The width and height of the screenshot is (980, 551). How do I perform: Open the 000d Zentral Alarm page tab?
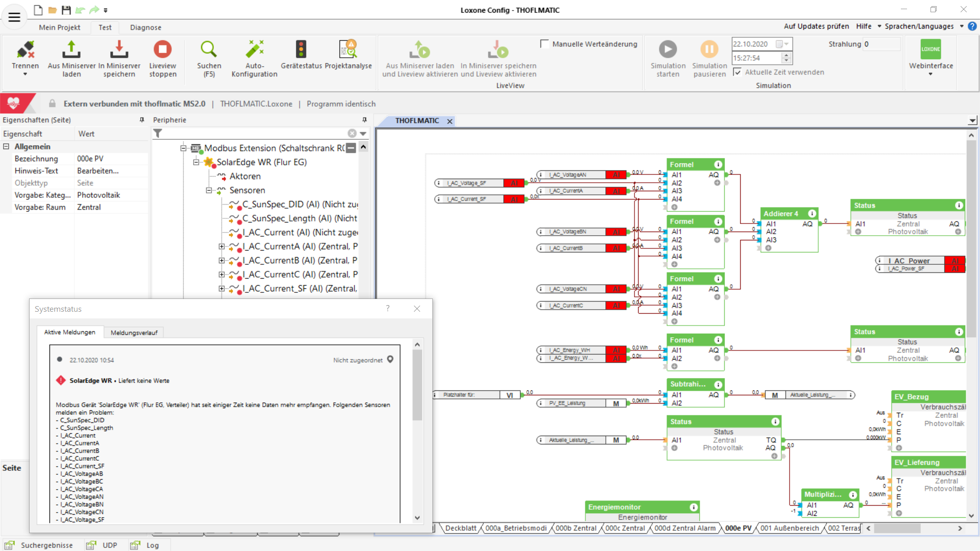click(x=685, y=528)
